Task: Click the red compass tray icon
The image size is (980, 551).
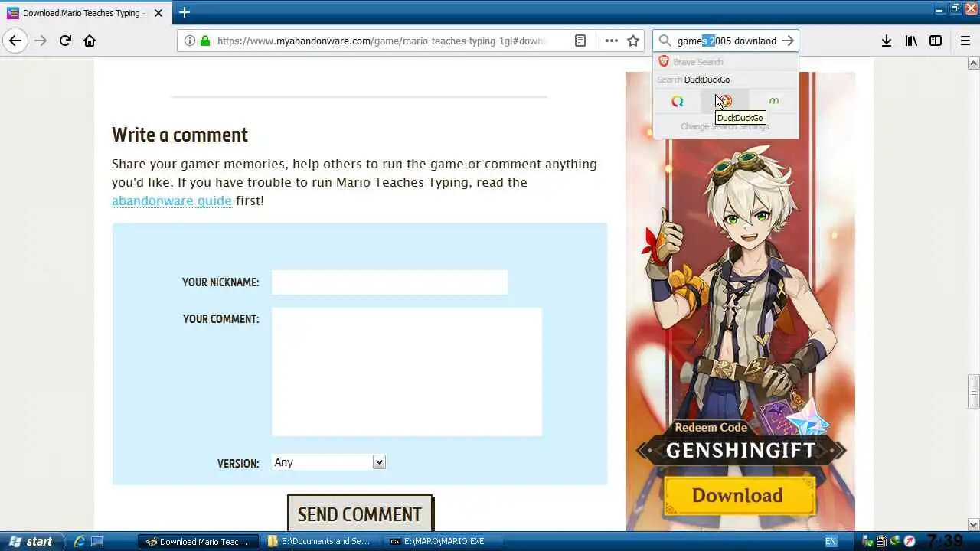Action: 910,541
